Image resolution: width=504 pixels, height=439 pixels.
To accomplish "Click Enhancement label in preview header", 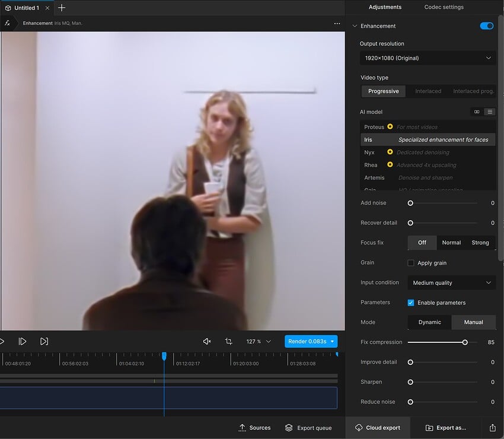I will click(37, 23).
